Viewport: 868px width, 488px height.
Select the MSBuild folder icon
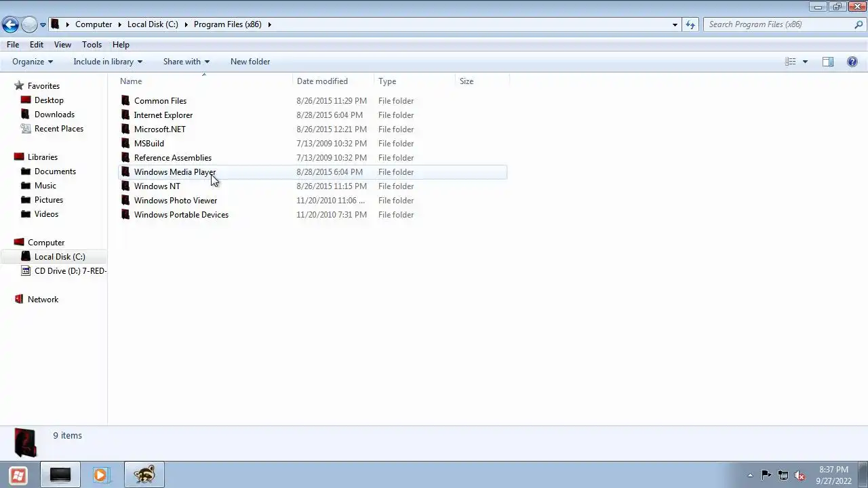click(x=125, y=144)
